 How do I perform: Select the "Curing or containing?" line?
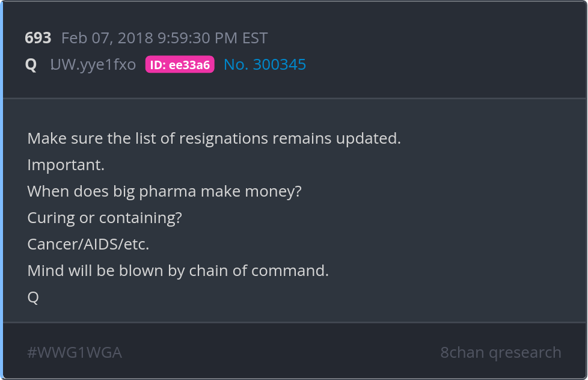105,218
